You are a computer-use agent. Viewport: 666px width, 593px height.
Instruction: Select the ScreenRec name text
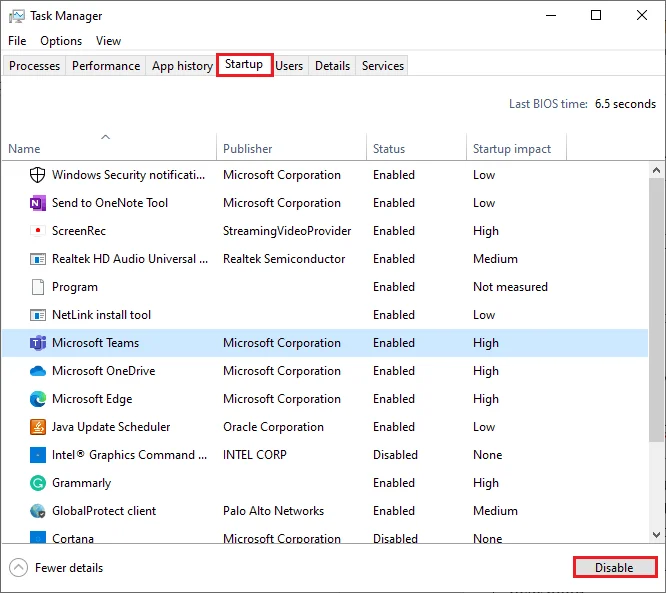point(79,231)
